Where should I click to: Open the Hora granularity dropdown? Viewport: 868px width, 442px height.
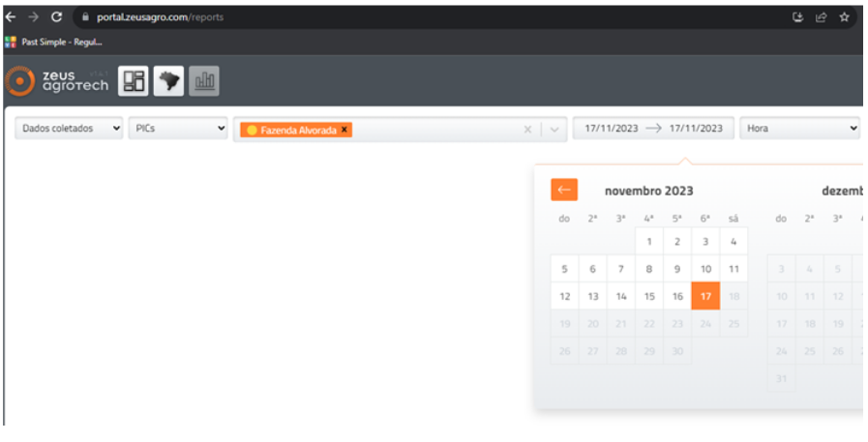pyautogui.click(x=799, y=129)
